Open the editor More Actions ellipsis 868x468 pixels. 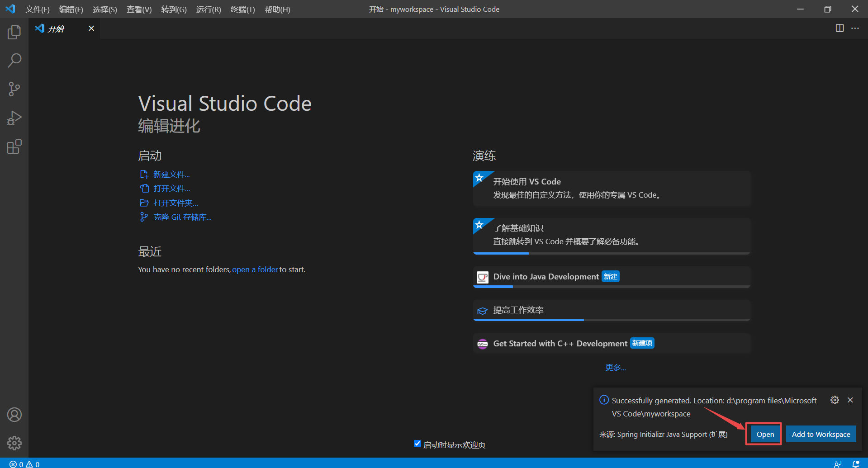[x=855, y=28]
